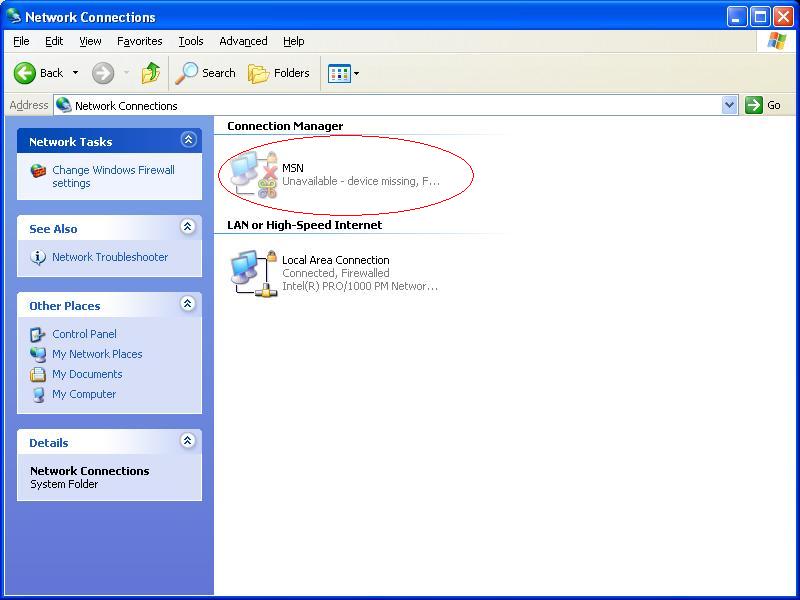The height and width of the screenshot is (600, 800).
Task: Click the title bar Network Connections icon
Action: point(14,16)
